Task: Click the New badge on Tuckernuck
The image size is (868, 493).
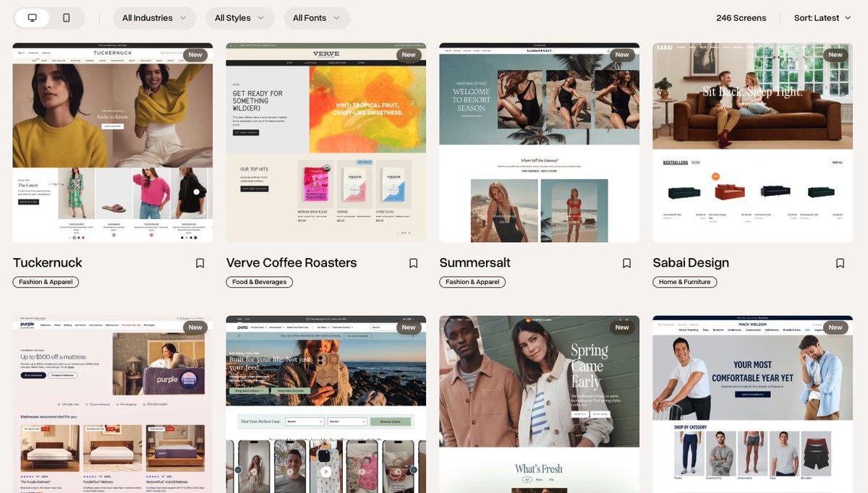Action: 195,55
